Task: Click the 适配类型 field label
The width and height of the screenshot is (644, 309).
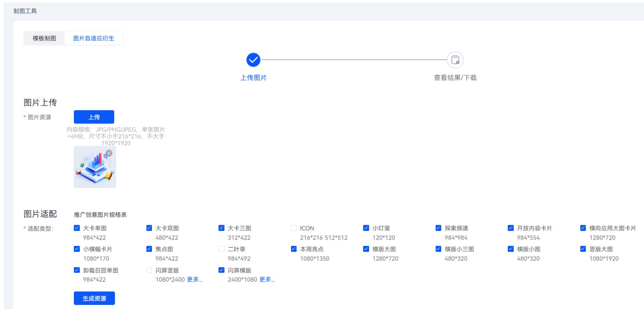Action: click(x=40, y=229)
